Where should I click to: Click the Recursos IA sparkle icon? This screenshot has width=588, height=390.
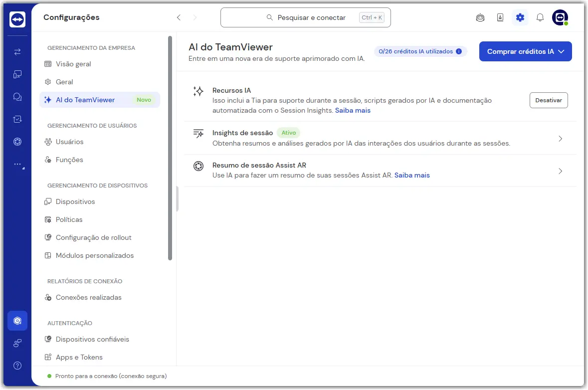pos(198,91)
